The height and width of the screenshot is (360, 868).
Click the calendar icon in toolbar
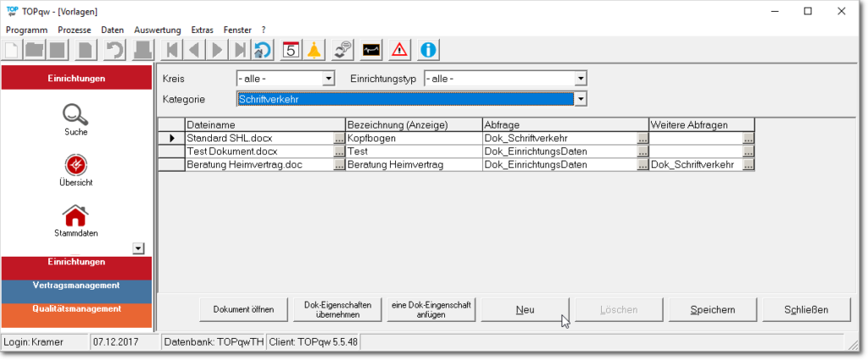(290, 49)
